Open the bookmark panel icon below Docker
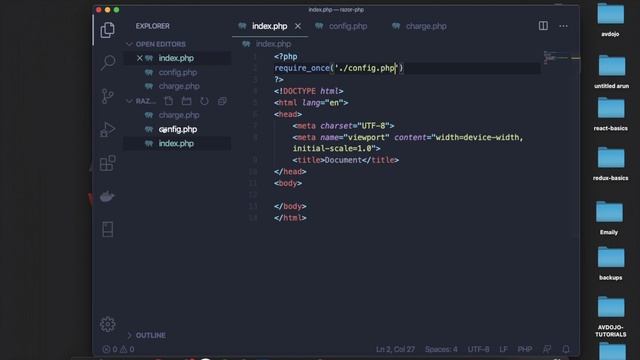The image size is (640, 360). 108,229
